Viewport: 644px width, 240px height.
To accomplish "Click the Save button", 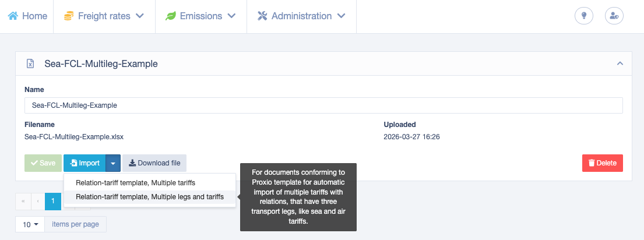I will point(43,163).
